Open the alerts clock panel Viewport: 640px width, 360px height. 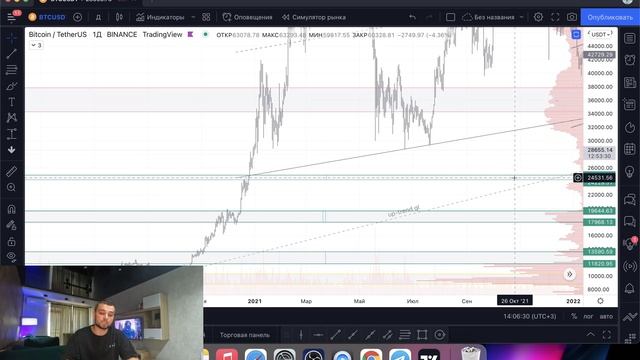[x=630, y=60]
